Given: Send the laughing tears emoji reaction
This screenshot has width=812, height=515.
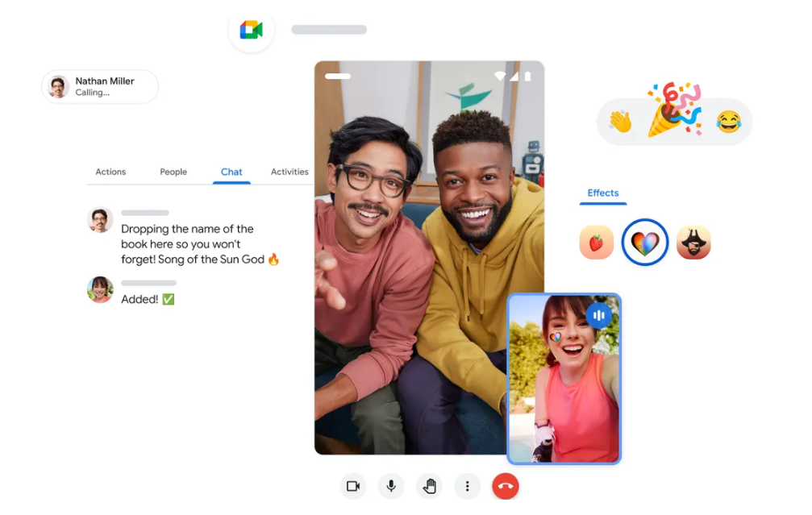Looking at the screenshot, I should pos(729,122).
